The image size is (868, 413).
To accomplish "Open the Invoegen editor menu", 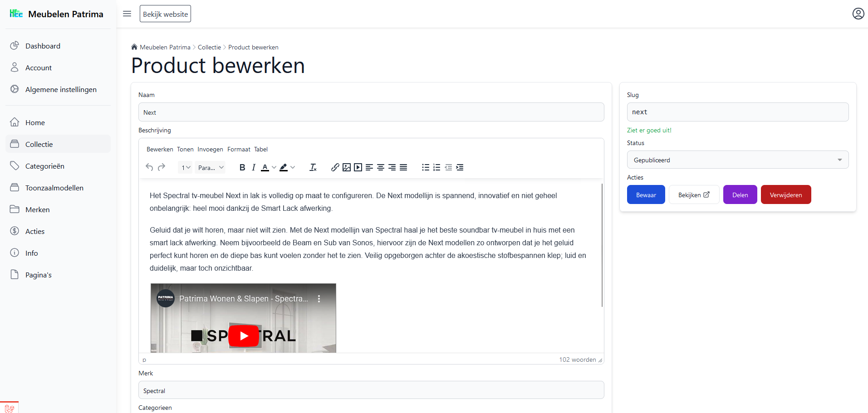I will (x=210, y=149).
